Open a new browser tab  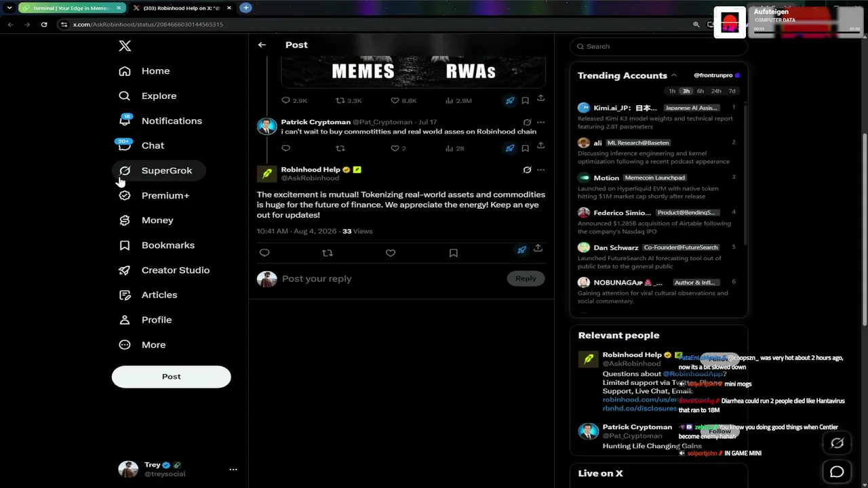[246, 8]
